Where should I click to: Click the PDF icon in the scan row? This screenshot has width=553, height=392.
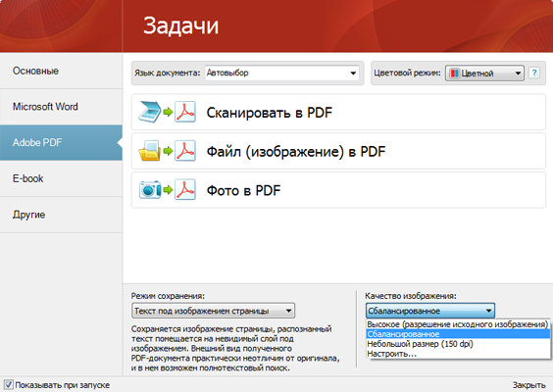185,112
